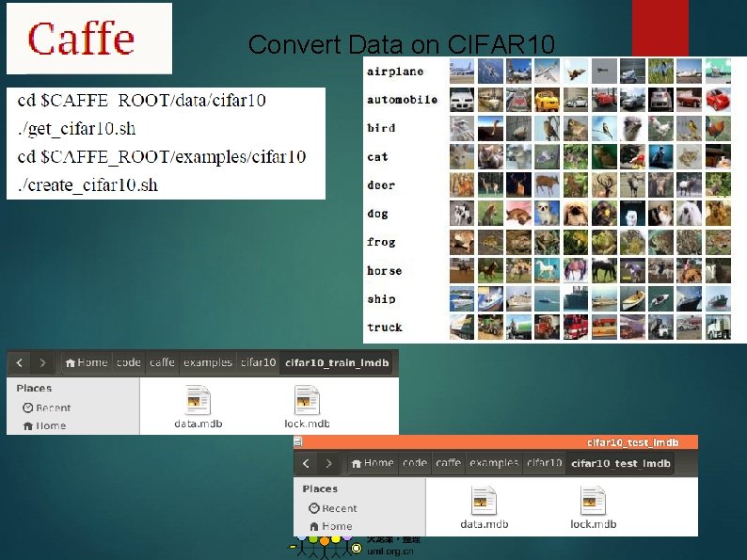Click the window icon in orange title bar
This screenshot has height=560, width=747.
[x=298, y=441]
